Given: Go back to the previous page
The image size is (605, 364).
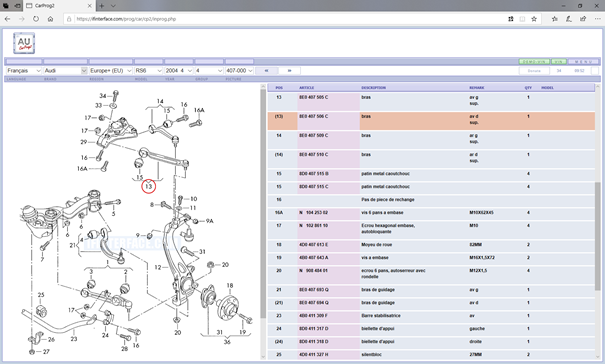Looking at the screenshot, I should (8, 19).
